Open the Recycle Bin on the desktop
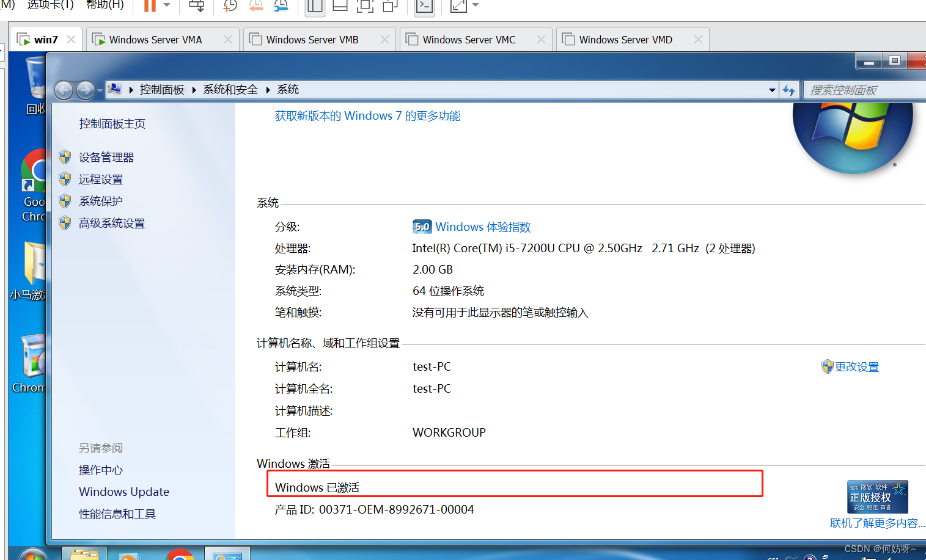The width and height of the screenshot is (926, 560). point(35,85)
